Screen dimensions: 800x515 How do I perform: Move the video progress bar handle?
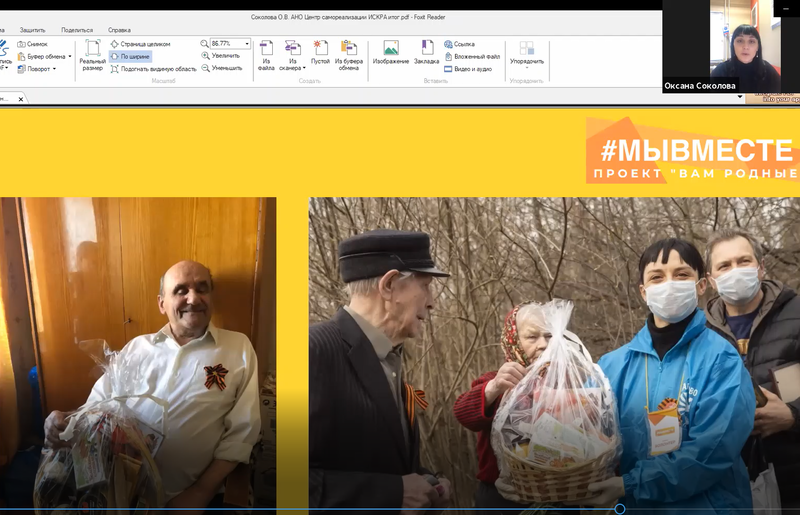619,509
